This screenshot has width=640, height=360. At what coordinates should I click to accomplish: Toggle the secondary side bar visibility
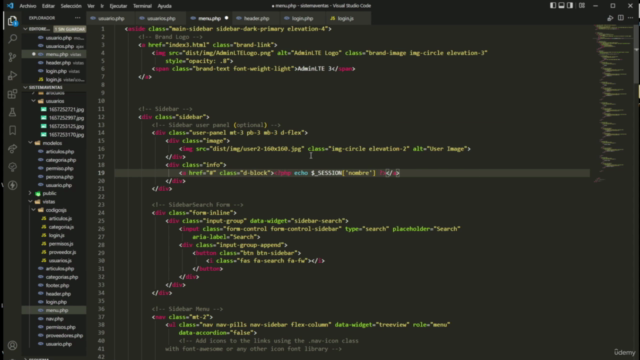pos(570,6)
